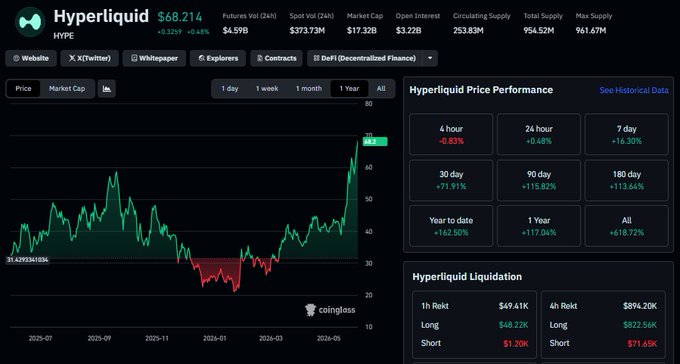Image resolution: width=680 pixels, height=364 pixels.
Task: Select the 1 Year chart range
Action: tap(349, 89)
